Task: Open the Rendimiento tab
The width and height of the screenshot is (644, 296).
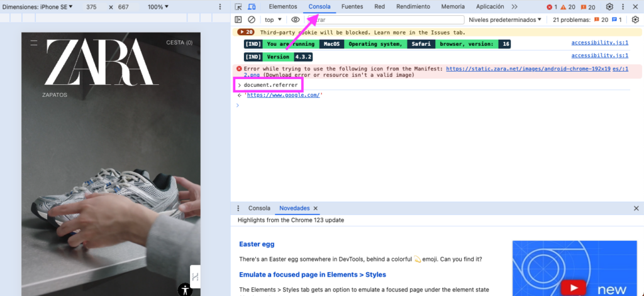Action: [x=413, y=6]
